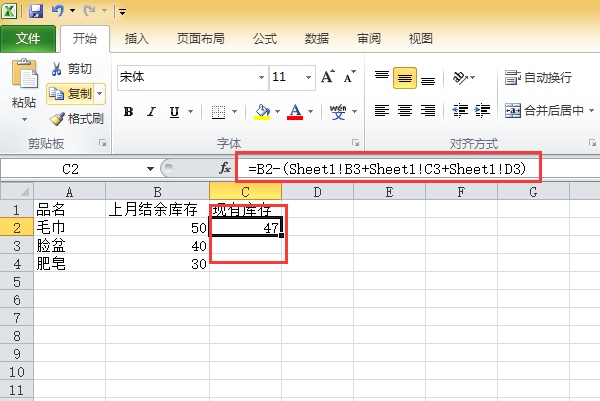The width and height of the screenshot is (600, 401).
Task: Apply cell borders icon
Action: 218,112
